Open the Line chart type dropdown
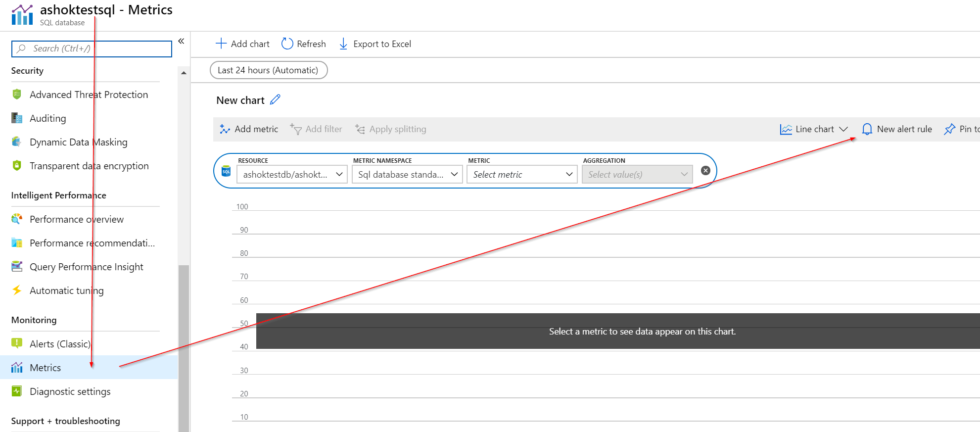This screenshot has height=432, width=980. (x=814, y=129)
